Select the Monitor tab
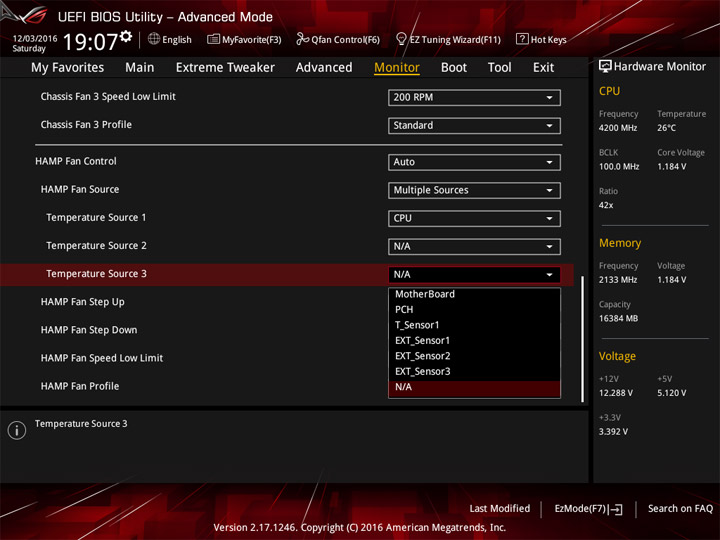This screenshot has height=540, width=720. pos(397,68)
